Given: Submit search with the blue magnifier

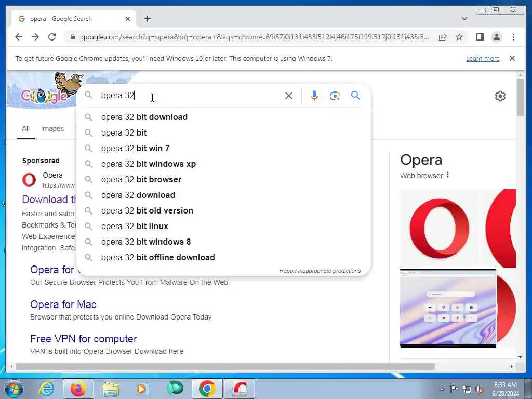Looking at the screenshot, I should [x=355, y=96].
